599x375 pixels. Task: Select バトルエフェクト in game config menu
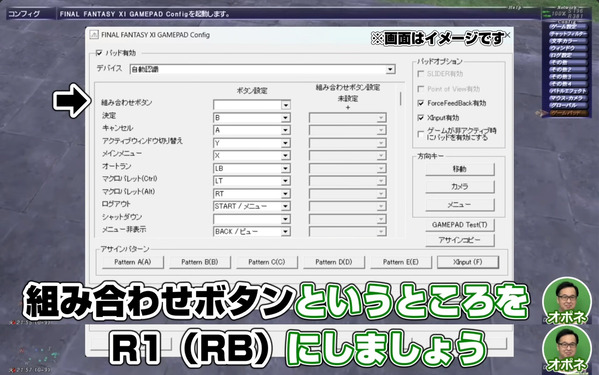point(567,91)
